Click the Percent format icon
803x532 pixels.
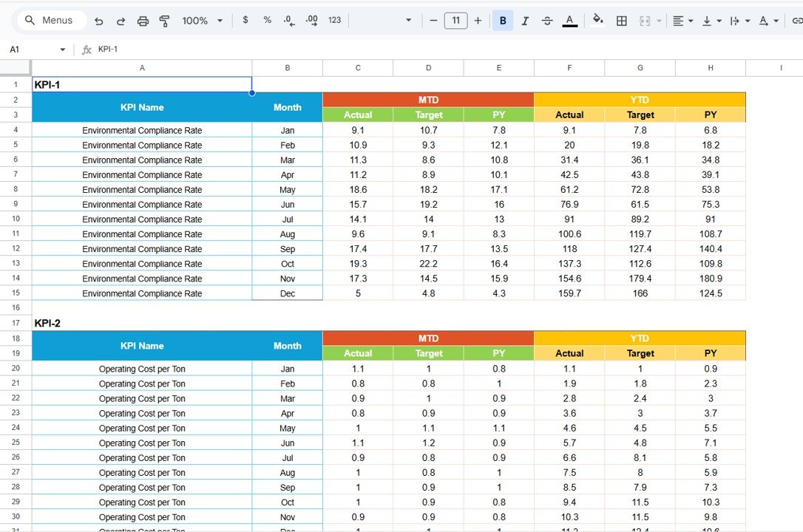coord(267,20)
